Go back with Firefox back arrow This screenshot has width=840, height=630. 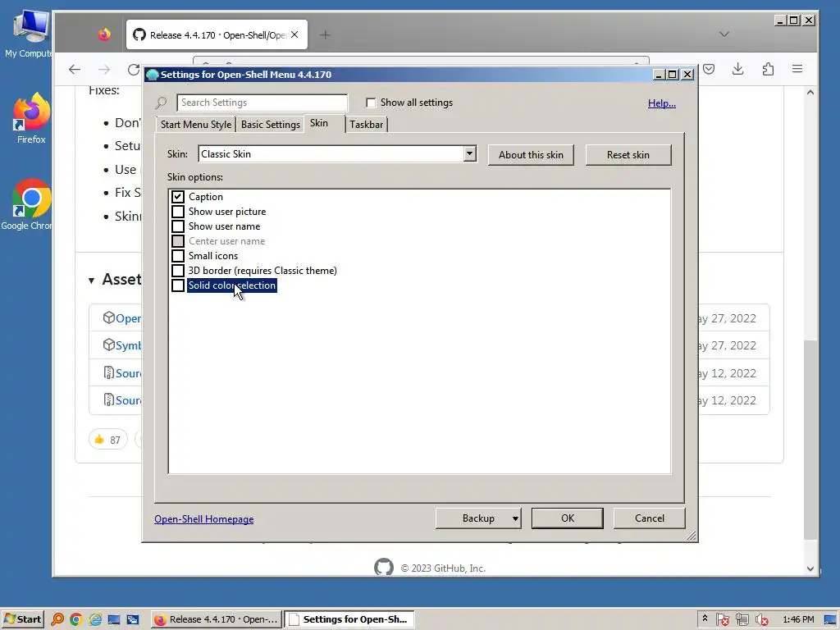(x=75, y=69)
